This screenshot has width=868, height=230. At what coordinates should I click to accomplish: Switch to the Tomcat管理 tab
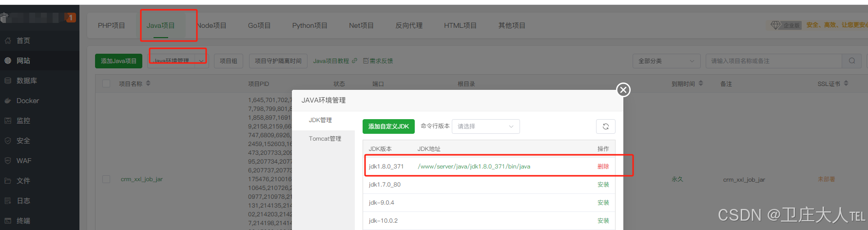[x=325, y=139]
